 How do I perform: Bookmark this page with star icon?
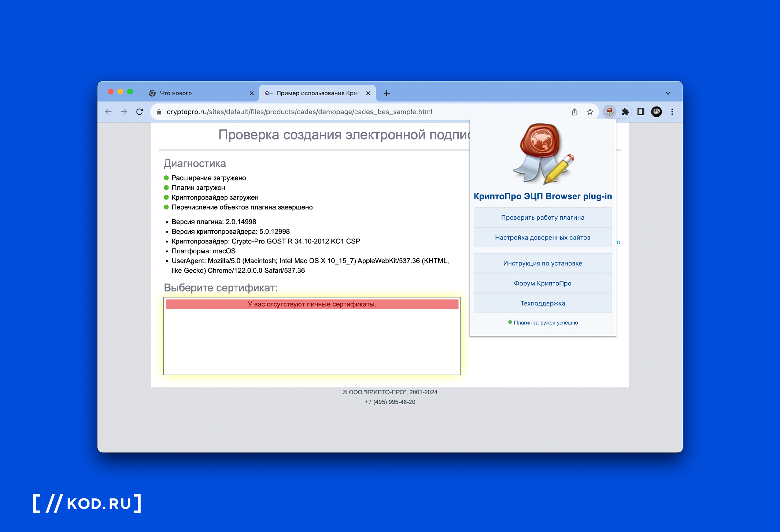(x=590, y=112)
